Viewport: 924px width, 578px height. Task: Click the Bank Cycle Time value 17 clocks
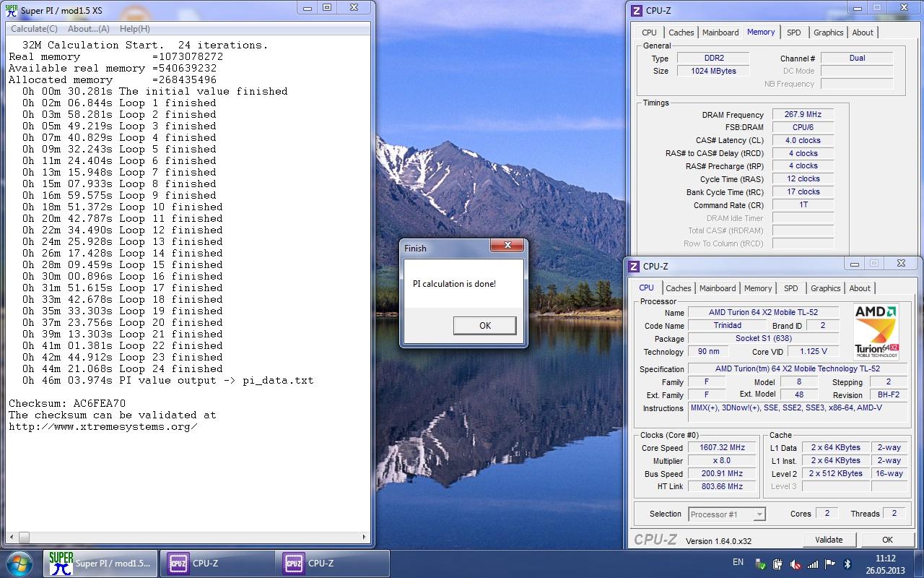point(803,191)
